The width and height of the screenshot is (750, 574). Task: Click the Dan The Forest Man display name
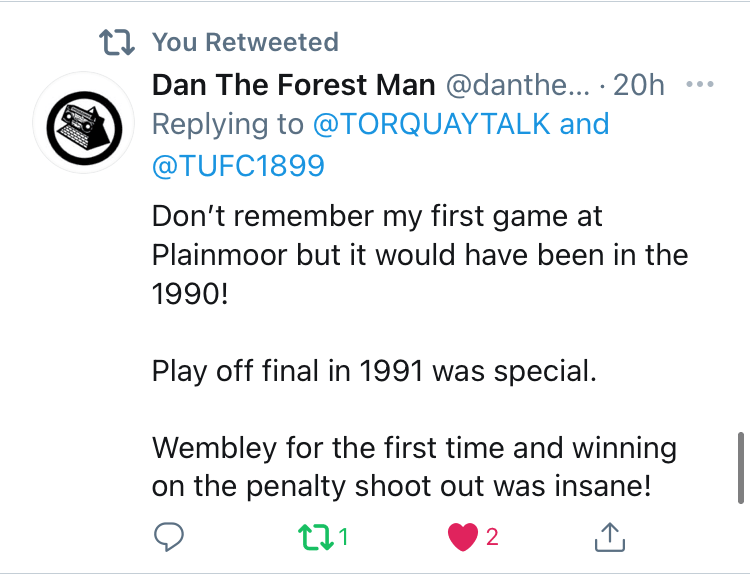(292, 85)
